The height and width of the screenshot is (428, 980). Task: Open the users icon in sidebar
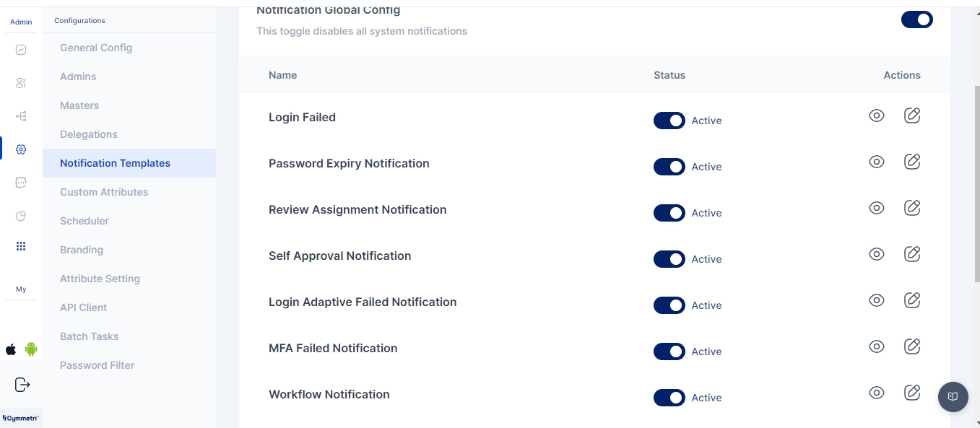pos(21,83)
